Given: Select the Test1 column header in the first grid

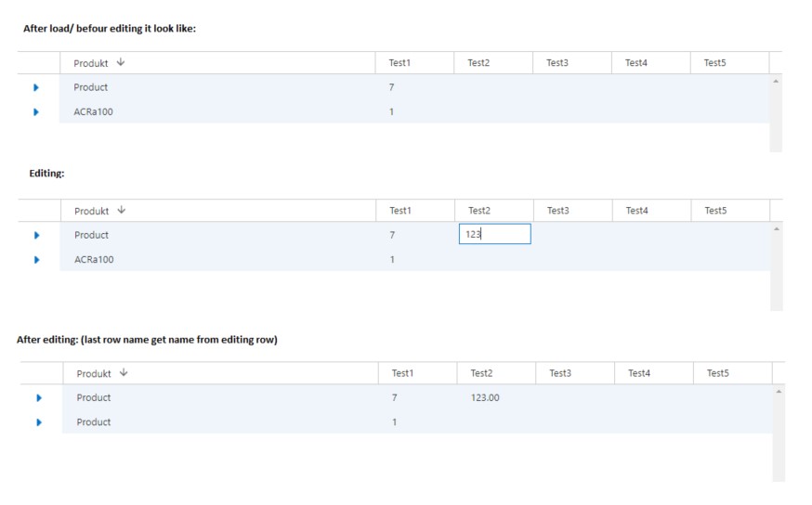Looking at the screenshot, I should 399,63.
